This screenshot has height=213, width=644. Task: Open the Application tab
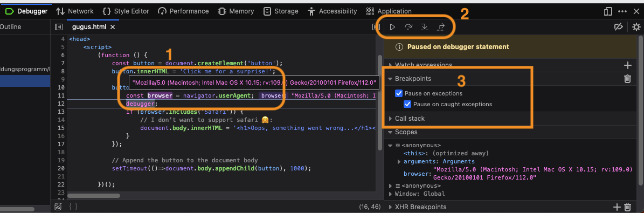tap(389, 11)
